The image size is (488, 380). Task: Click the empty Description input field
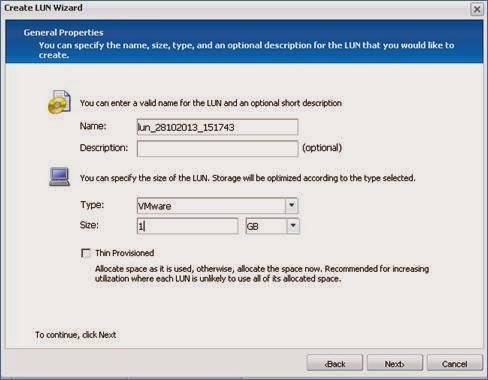coord(217,148)
